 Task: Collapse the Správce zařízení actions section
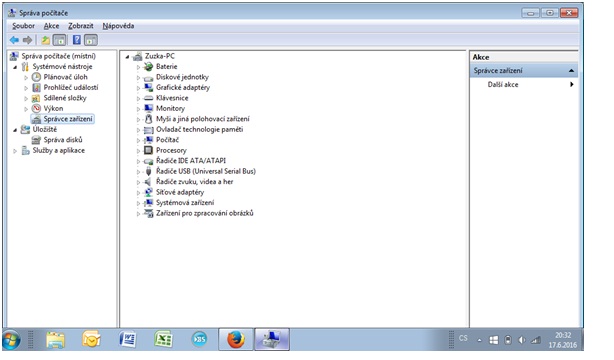point(571,71)
